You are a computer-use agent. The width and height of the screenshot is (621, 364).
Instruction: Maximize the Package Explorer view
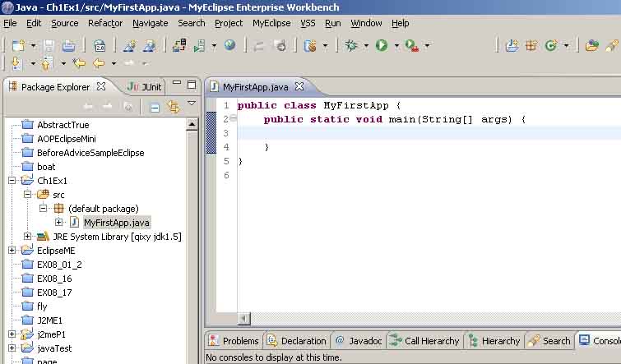click(x=192, y=85)
